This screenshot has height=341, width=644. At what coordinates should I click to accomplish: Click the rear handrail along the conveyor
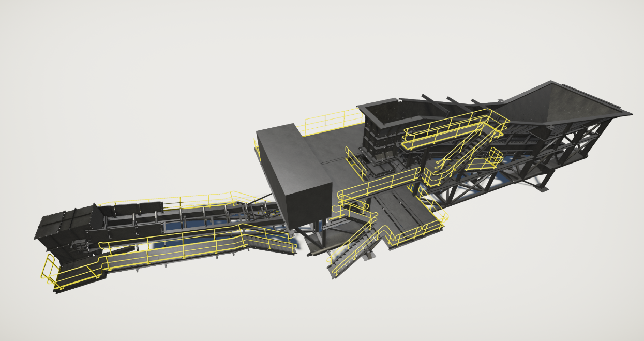tap(176, 199)
